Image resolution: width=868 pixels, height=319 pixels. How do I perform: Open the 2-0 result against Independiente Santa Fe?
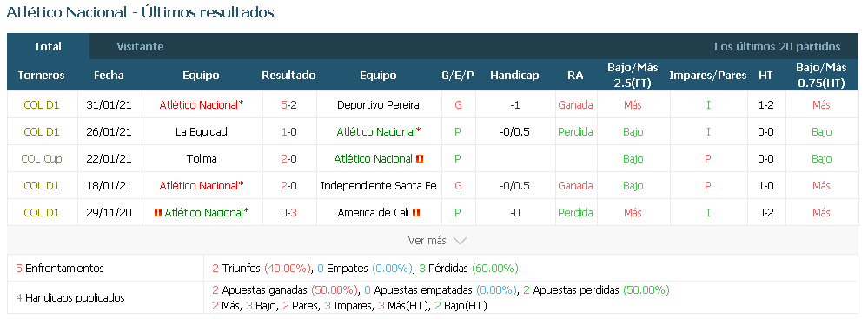[289, 185]
